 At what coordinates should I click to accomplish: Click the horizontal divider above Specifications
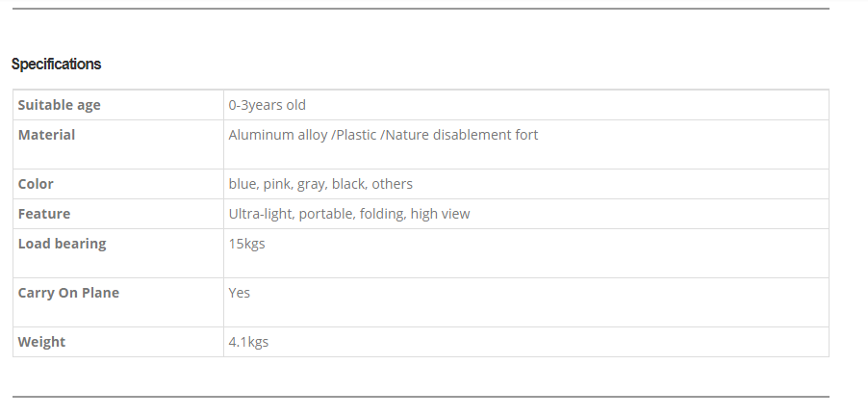tap(421, 9)
